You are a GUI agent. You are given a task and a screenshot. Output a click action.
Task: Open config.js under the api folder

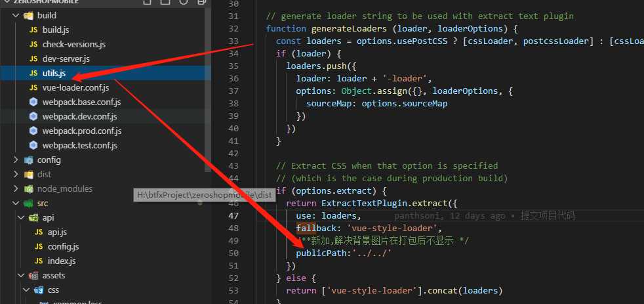pyautogui.click(x=63, y=246)
